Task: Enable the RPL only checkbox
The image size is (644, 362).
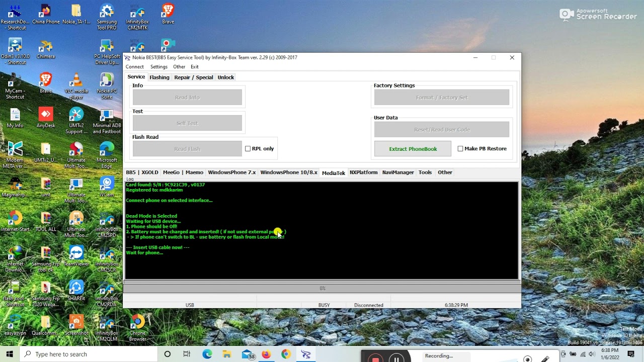Action: [x=248, y=149]
